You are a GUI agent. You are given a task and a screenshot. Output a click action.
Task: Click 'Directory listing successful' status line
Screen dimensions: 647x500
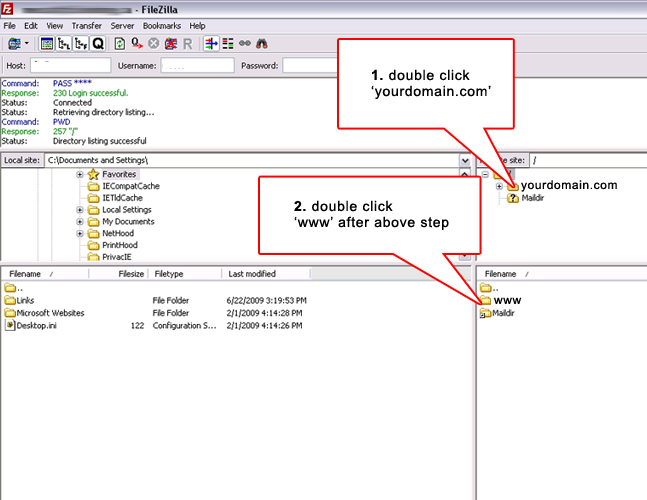99,141
